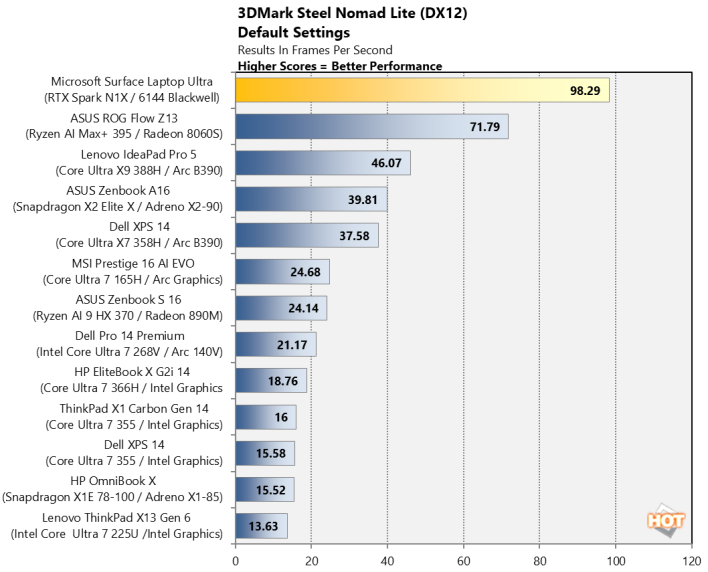This screenshot has width=708, height=572.
Task: Click Core Ultra X9 388H / Arc B390 text
Action: [x=139, y=171]
